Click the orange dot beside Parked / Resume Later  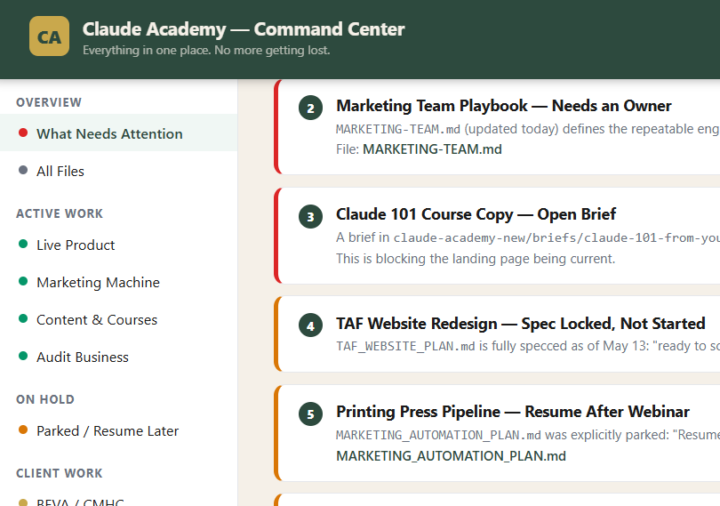pyautogui.click(x=23, y=430)
